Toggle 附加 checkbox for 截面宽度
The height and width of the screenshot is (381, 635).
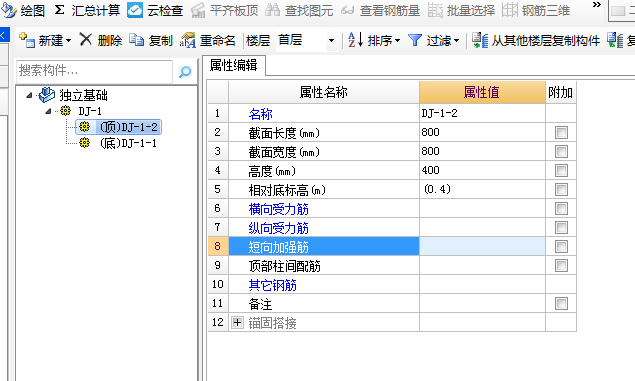[561, 151]
